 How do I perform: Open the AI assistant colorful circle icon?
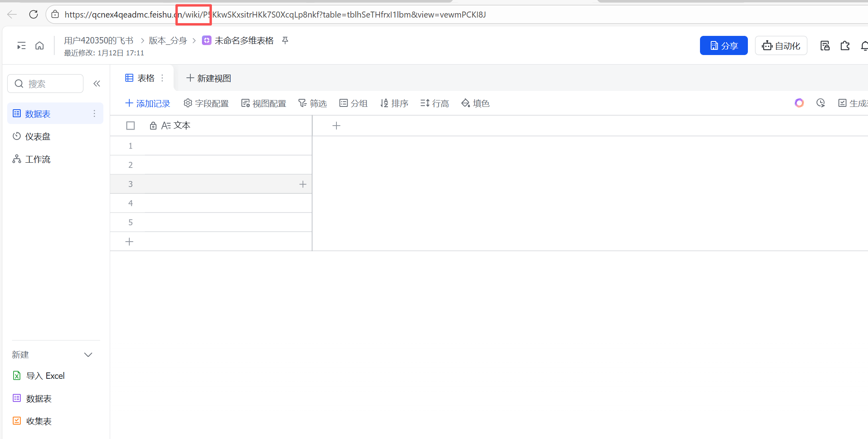tap(799, 103)
